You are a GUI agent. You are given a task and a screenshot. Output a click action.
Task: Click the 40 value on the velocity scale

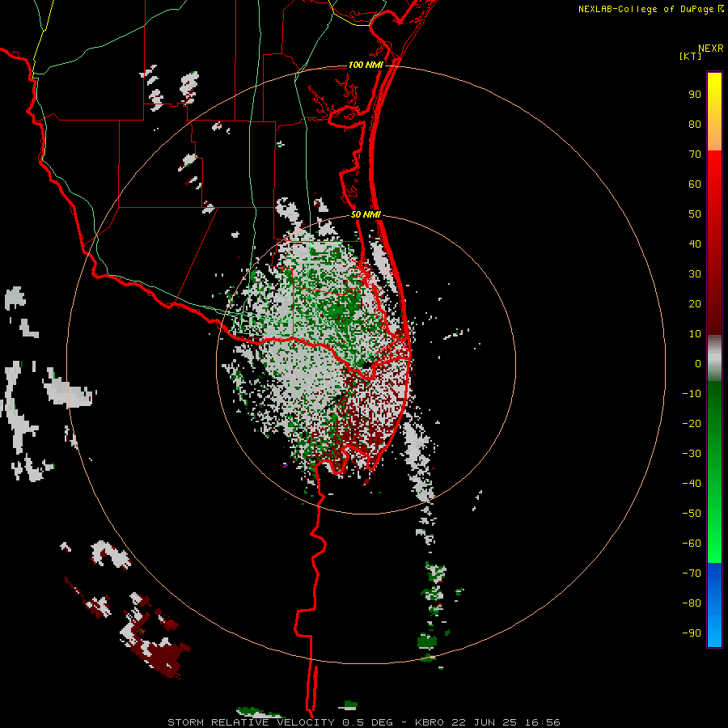click(695, 244)
